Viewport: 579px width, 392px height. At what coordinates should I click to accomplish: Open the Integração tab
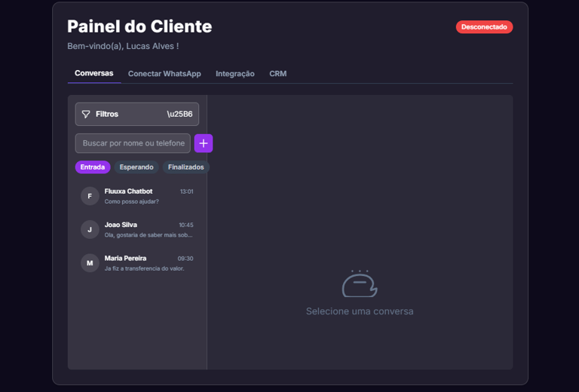coord(235,73)
